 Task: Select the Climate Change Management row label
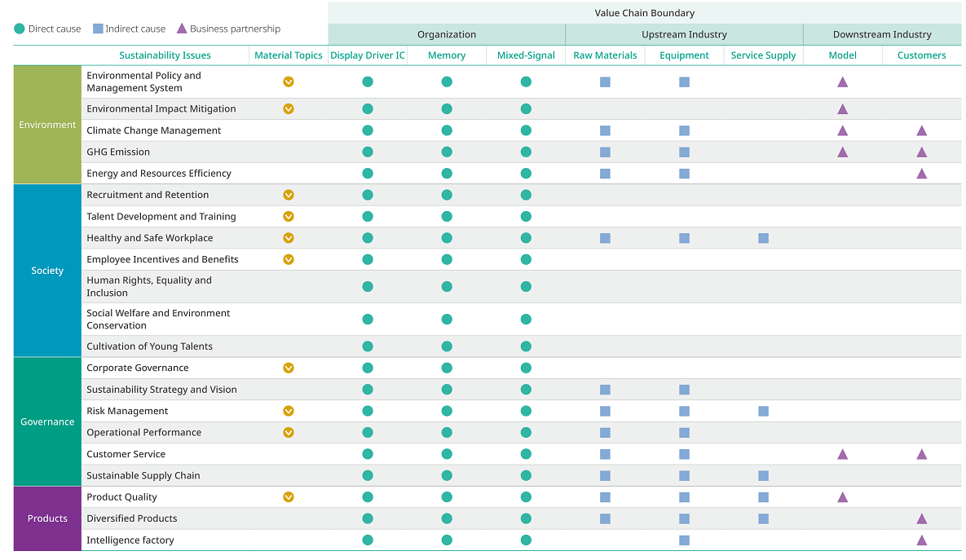[154, 130]
